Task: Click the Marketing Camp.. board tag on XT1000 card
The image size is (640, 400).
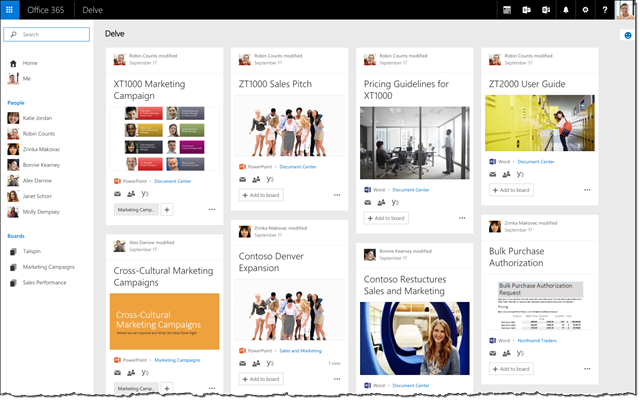Action: pyautogui.click(x=136, y=210)
